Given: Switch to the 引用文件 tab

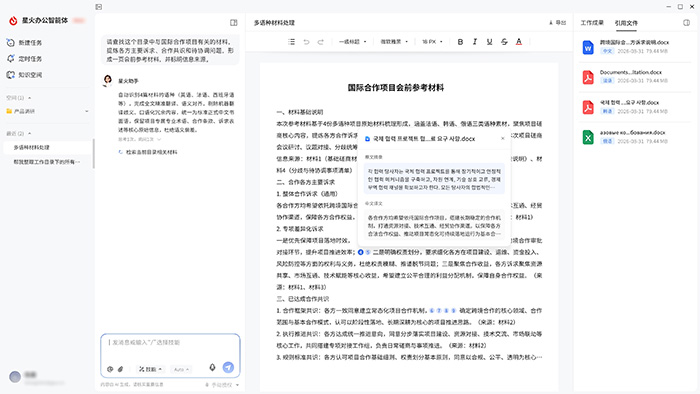Looking at the screenshot, I should click(x=626, y=23).
